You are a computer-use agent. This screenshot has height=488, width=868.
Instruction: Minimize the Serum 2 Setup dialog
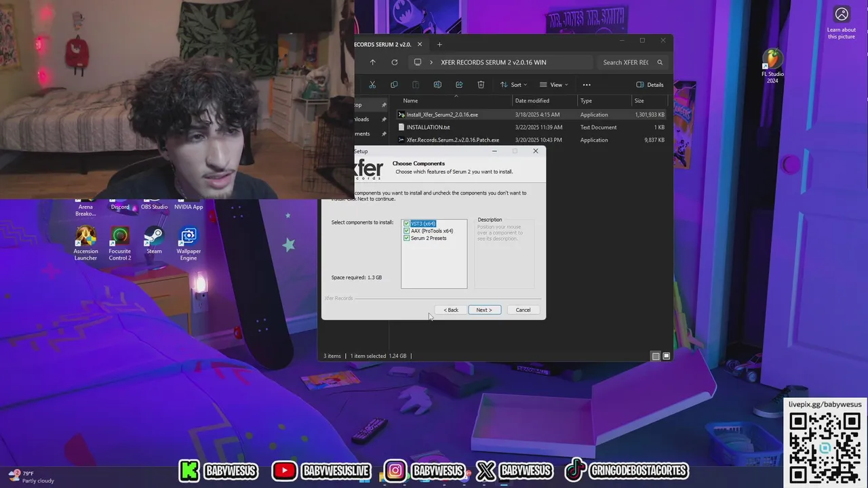(494, 151)
